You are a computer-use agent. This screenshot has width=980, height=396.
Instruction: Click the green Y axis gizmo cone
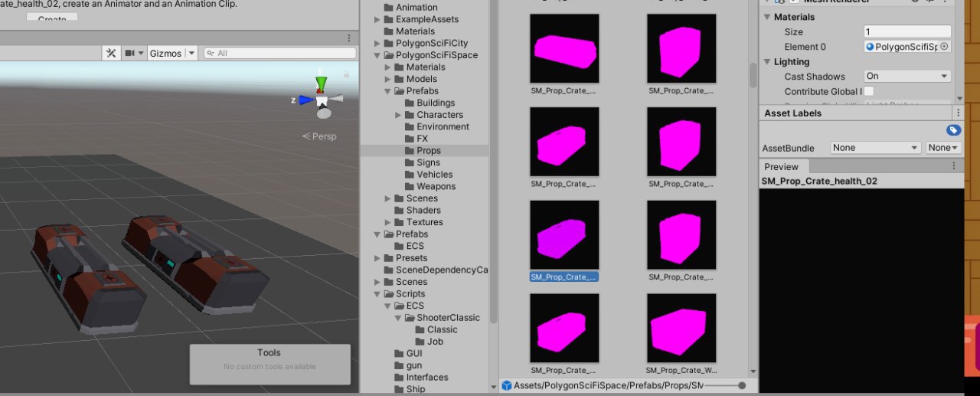(x=322, y=83)
